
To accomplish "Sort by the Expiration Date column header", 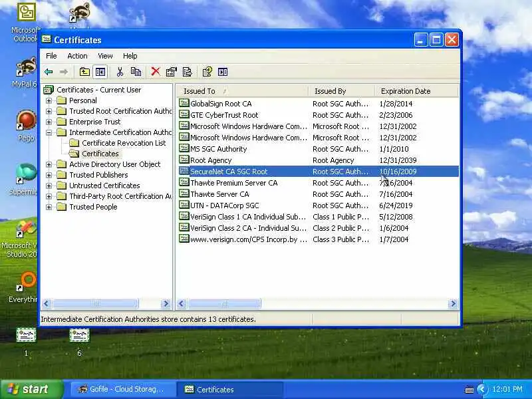I will click(417, 91).
